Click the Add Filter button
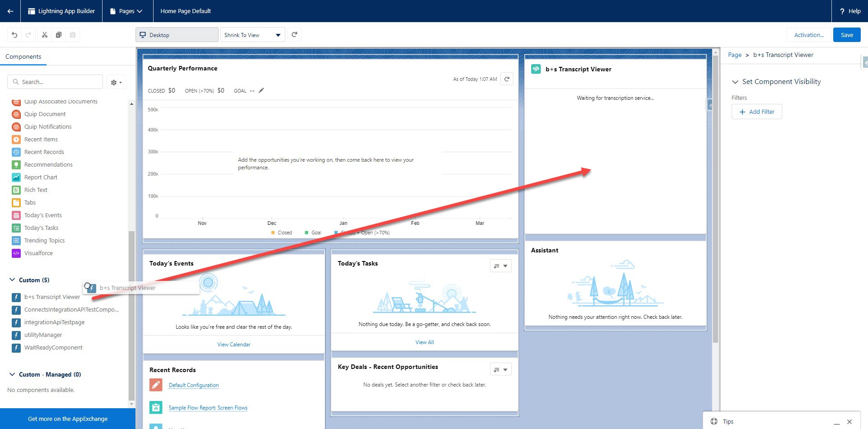 click(756, 112)
